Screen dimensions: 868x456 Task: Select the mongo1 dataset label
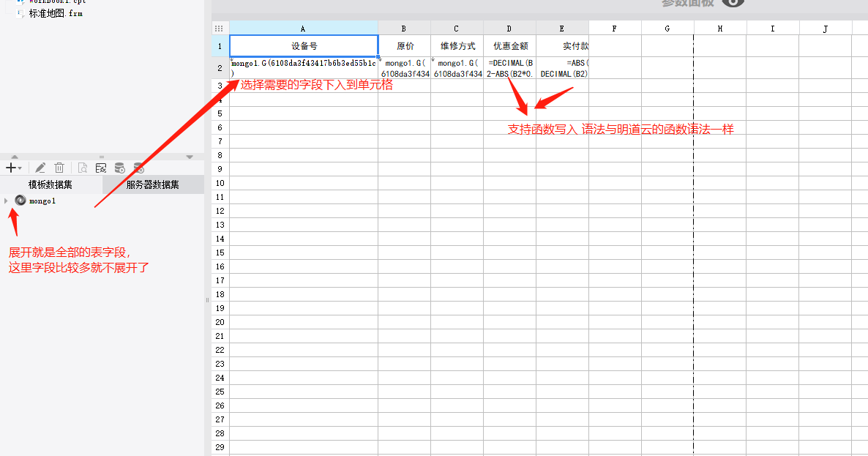click(x=42, y=201)
